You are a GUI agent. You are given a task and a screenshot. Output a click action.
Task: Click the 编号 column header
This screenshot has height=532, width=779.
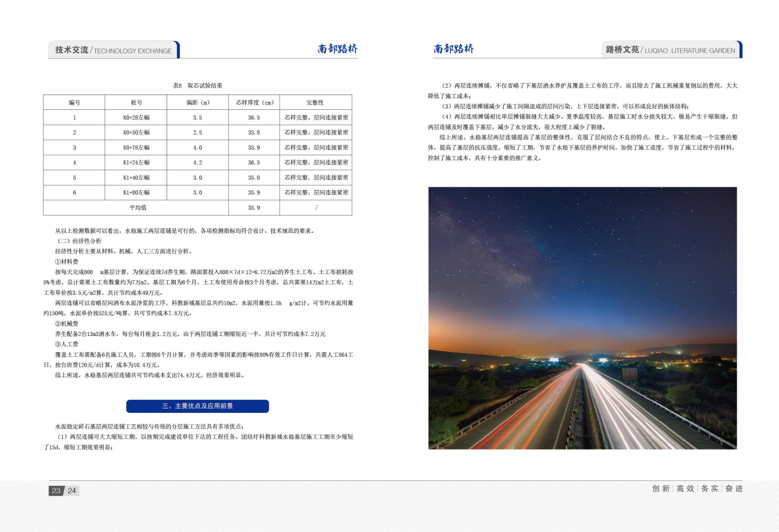click(74, 102)
